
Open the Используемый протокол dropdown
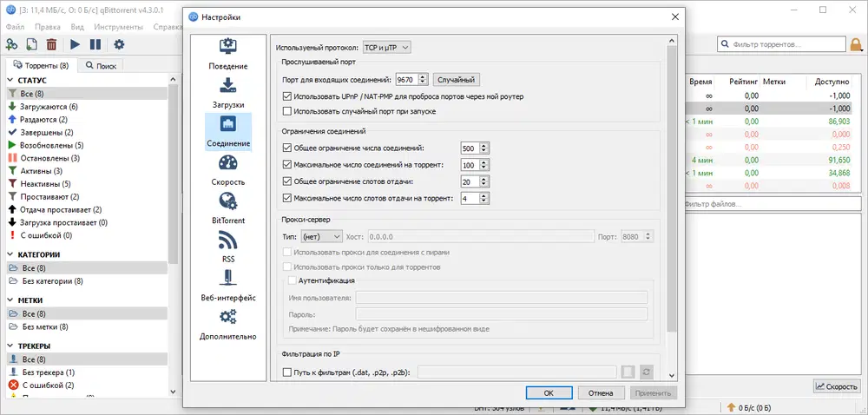coord(387,48)
